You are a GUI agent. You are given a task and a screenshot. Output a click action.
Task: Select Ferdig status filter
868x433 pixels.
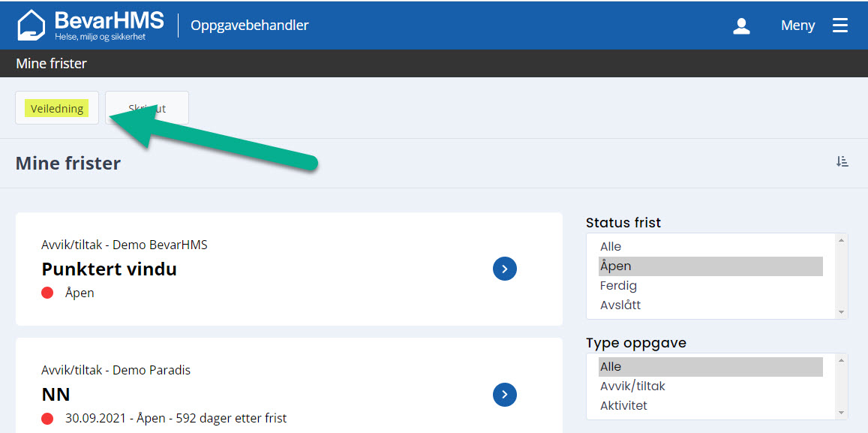[618, 285]
